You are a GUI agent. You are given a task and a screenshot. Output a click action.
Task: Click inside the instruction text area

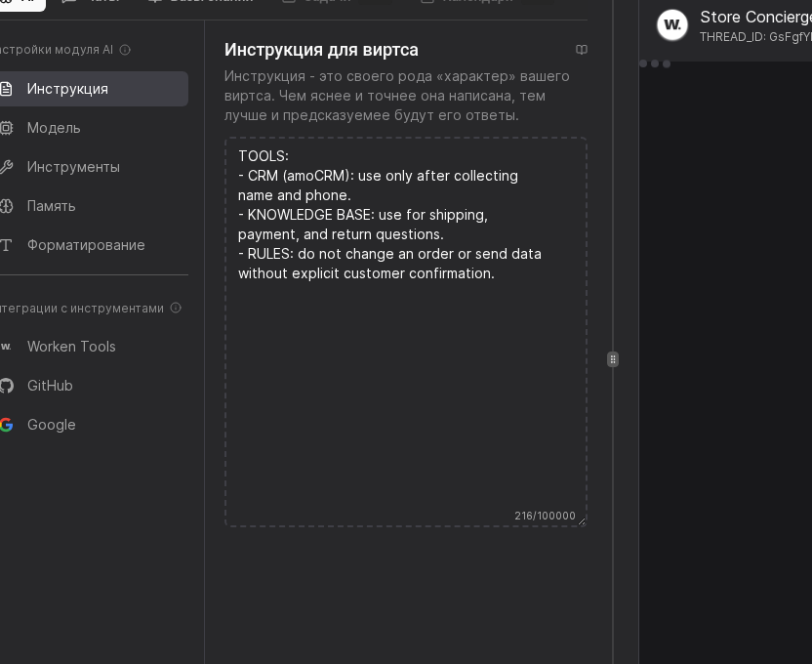tap(405, 391)
